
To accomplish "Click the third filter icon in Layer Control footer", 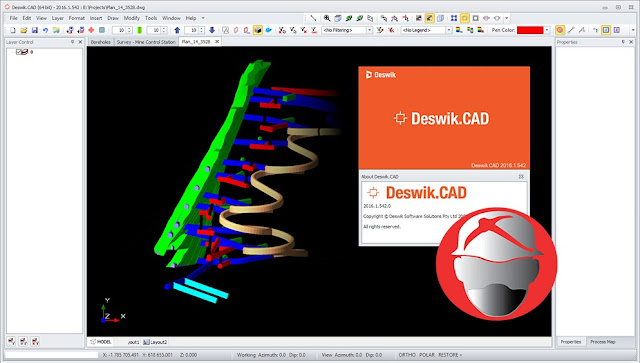I will point(35,341).
